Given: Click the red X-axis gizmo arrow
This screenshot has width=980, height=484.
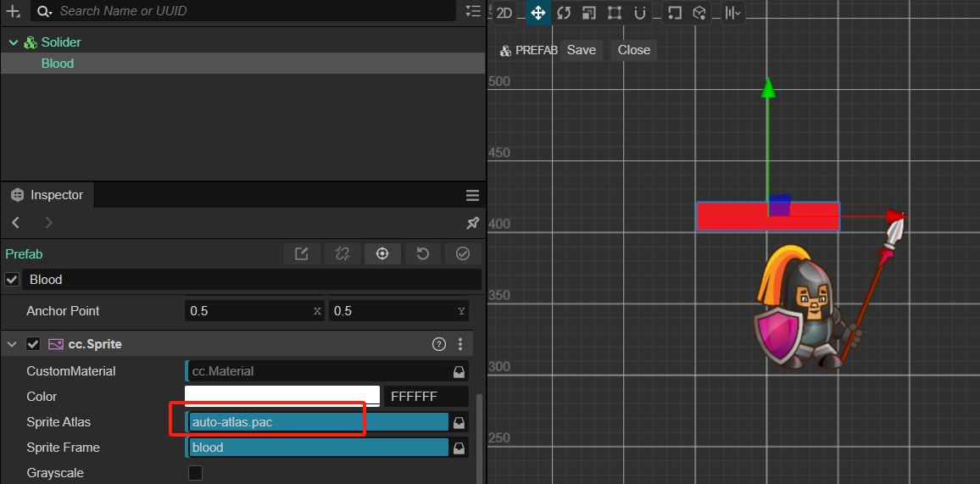Looking at the screenshot, I should click(896, 216).
